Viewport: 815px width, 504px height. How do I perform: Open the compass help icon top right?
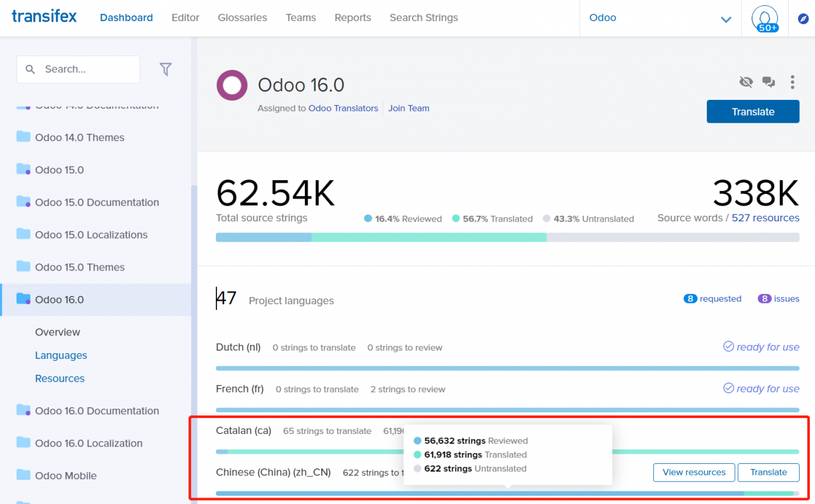coord(804,18)
